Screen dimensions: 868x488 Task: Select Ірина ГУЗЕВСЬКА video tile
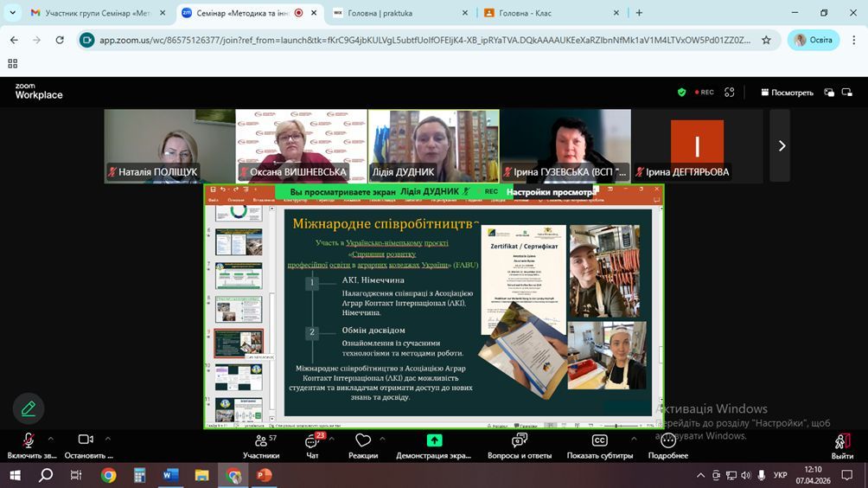coord(565,145)
